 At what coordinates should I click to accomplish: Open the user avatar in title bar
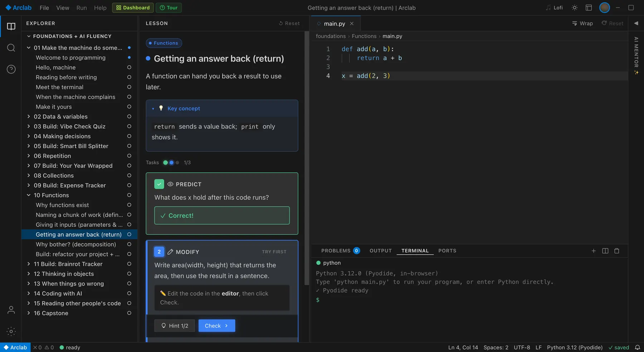coord(604,8)
